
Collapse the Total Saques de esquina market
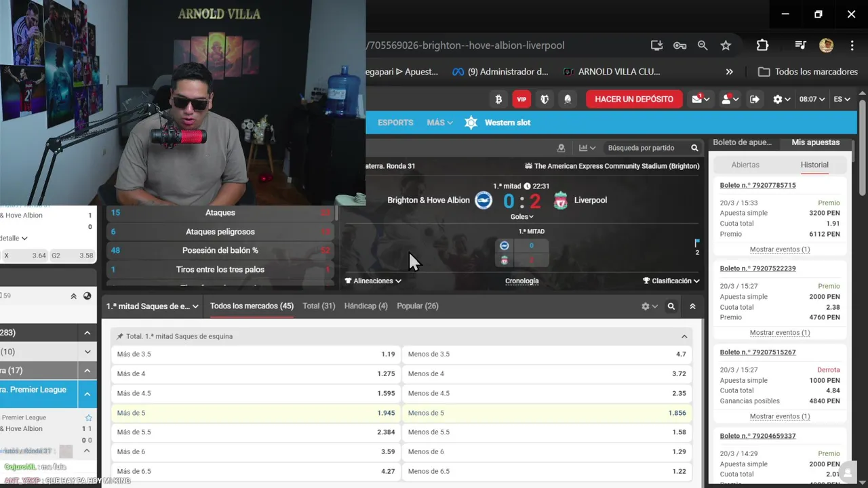pos(684,336)
